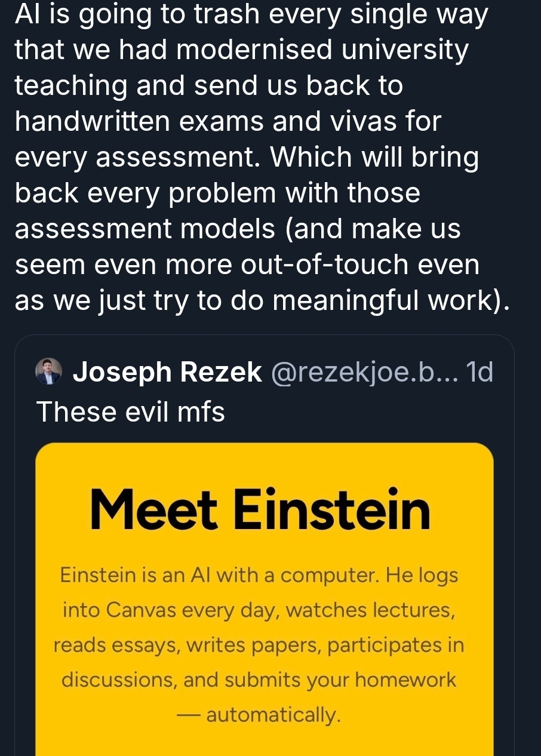Tap "every assessment. Which will bring" line

pos(247,158)
